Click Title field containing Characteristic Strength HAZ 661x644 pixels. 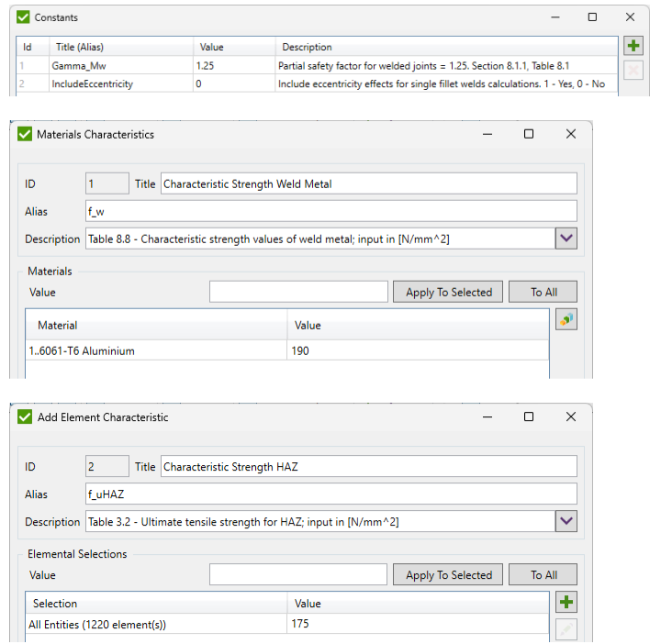pos(368,467)
